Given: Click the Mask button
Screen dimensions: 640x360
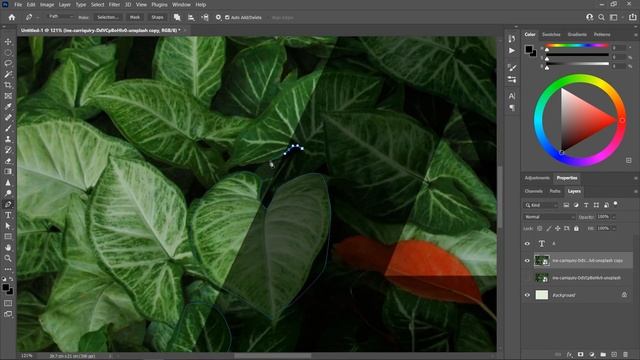Looking at the screenshot, I should pyautogui.click(x=135, y=17).
